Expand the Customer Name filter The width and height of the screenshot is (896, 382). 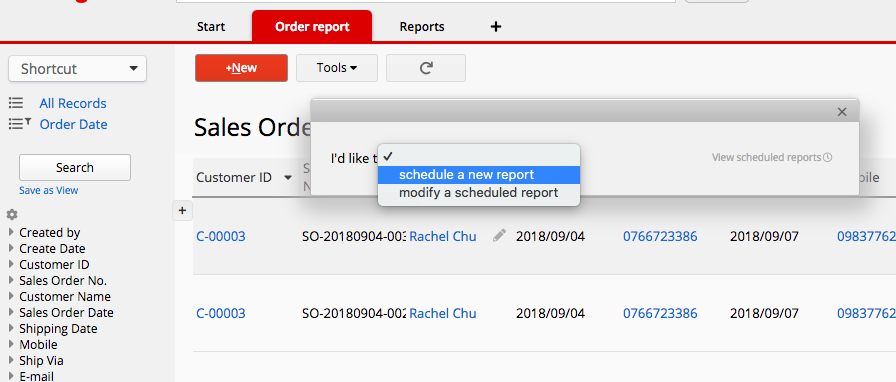[11, 296]
